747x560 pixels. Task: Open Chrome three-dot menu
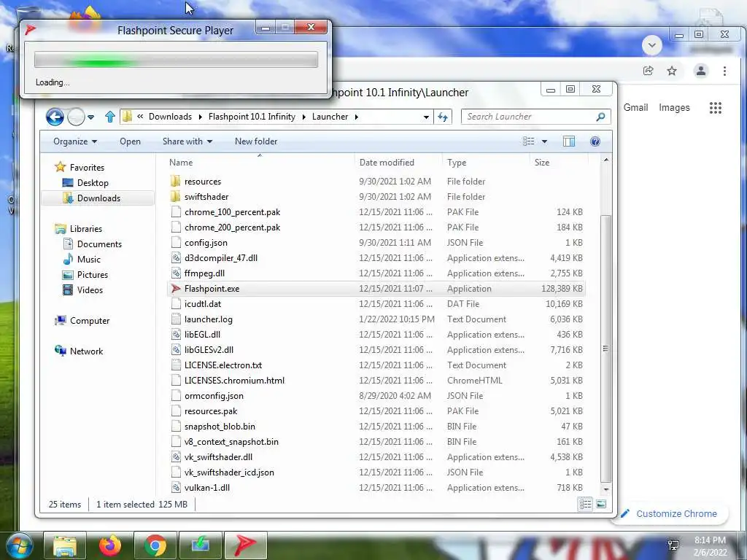(724, 71)
